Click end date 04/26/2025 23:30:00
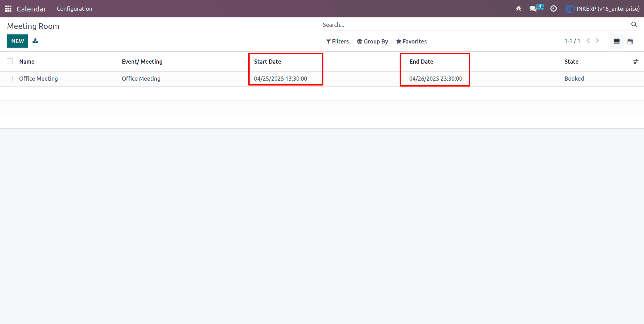Screen dimensions: 644x324 436,79
